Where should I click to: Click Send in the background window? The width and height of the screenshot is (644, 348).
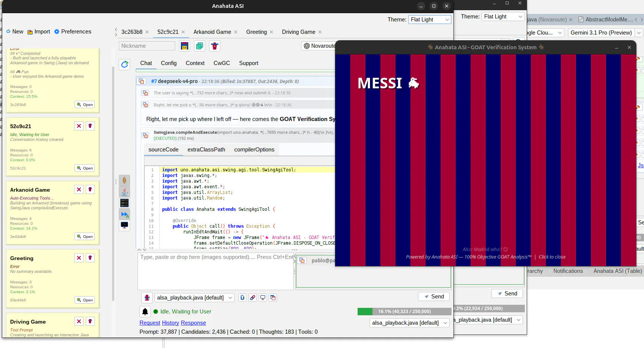(x=507, y=294)
